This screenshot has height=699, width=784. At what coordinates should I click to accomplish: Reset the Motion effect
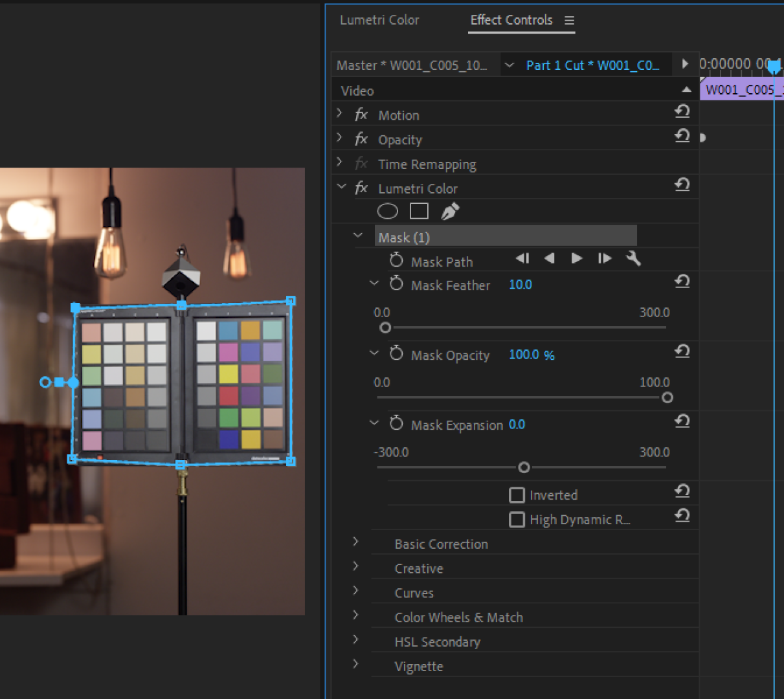point(682,111)
